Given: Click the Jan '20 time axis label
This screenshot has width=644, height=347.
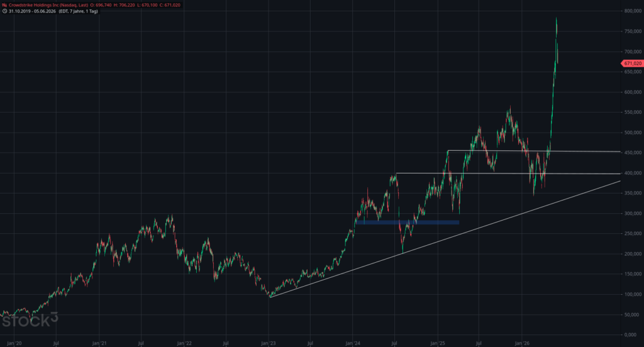Looking at the screenshot, I should (14, 343).
